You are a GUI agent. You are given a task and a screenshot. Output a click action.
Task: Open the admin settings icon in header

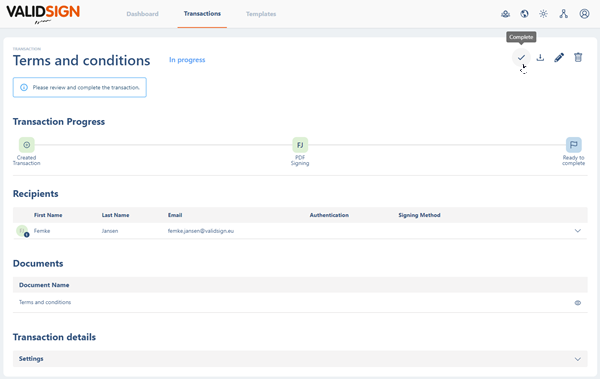click(x=505, y=14)
